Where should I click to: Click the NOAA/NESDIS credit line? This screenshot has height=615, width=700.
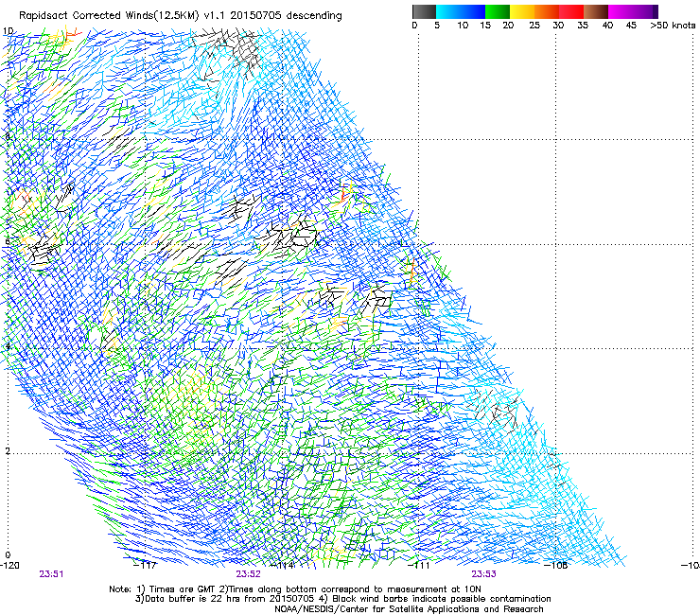pos(409,608)
